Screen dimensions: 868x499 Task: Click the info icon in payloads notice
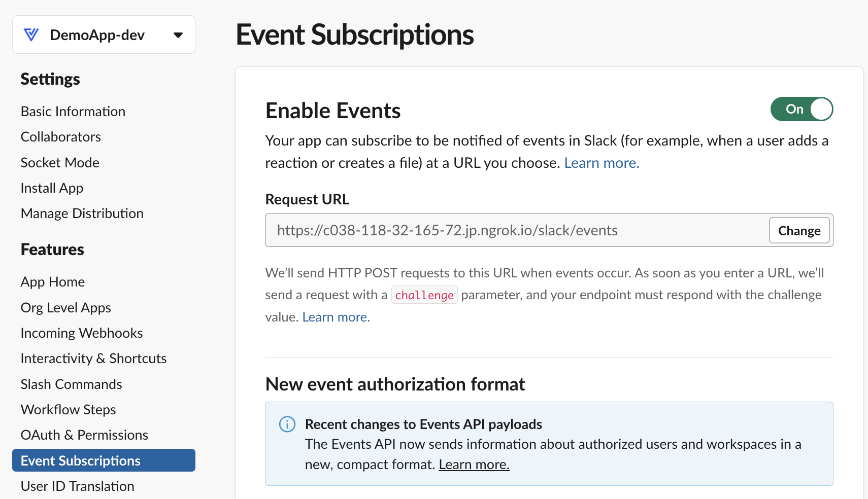[x=287, y=424]
